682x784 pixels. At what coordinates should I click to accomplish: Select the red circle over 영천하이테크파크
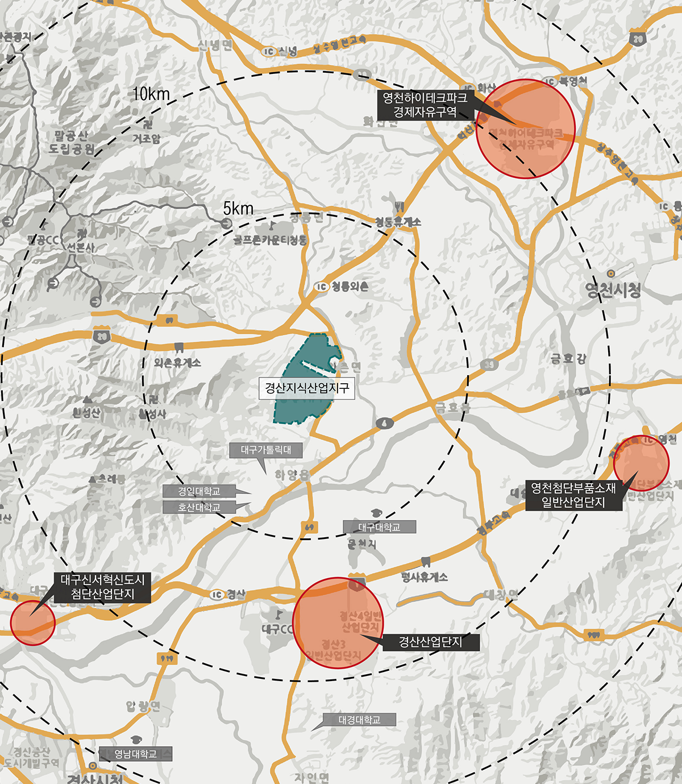pos(525,129)
